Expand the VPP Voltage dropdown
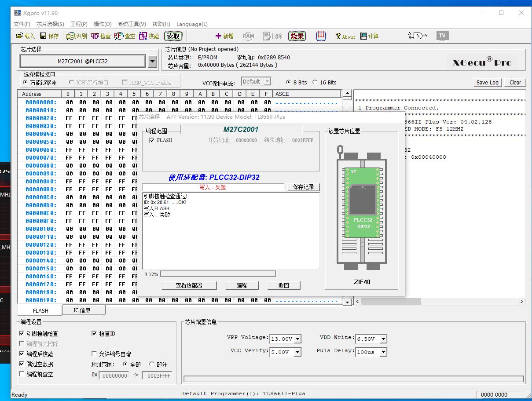 pos(298,339)
